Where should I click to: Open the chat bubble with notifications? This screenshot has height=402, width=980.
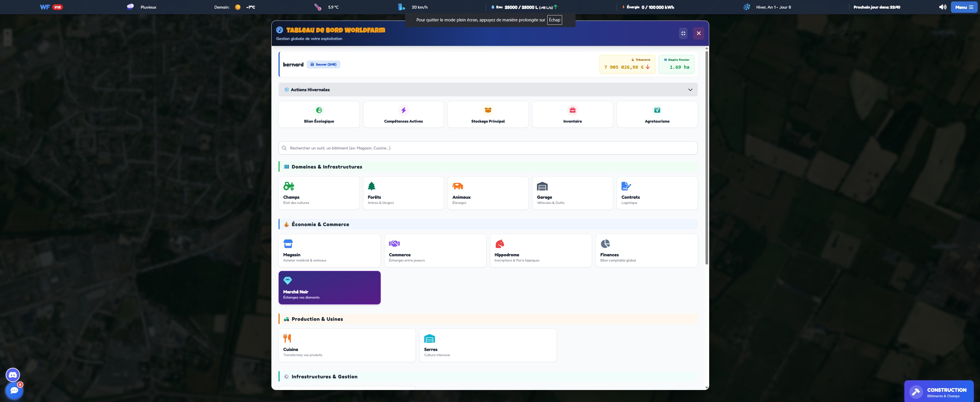click(x=15, y=391)
